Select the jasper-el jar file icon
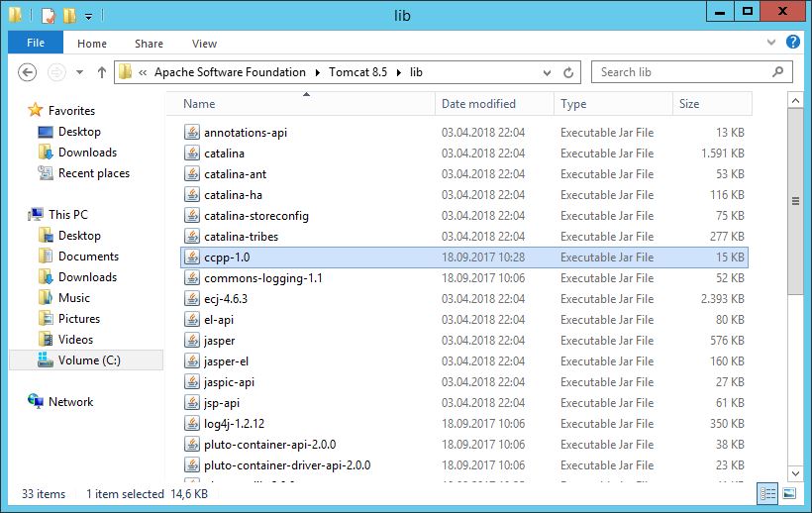Screen dimensions: 812x513 click(191, 361)
